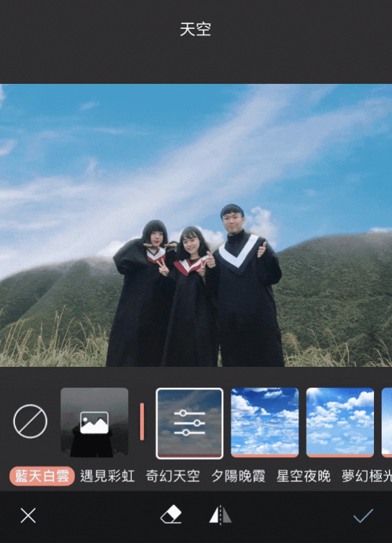
Task: Select the deep blue cloudy sky preset
Action: tap(265, 422)
